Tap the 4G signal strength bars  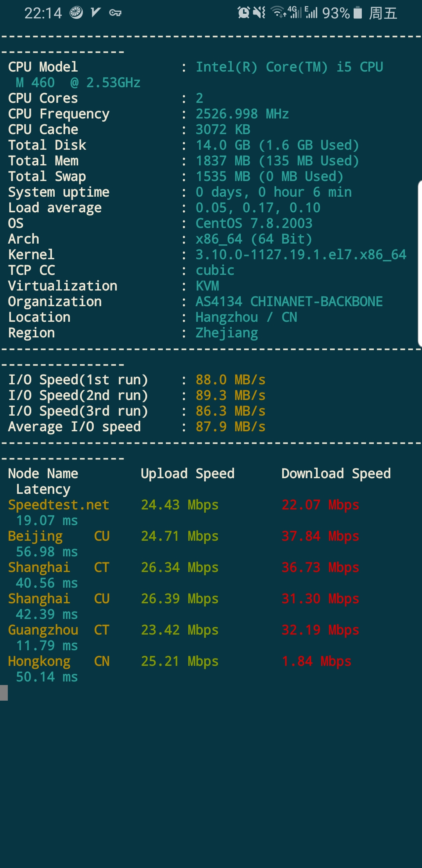(295, 13)
